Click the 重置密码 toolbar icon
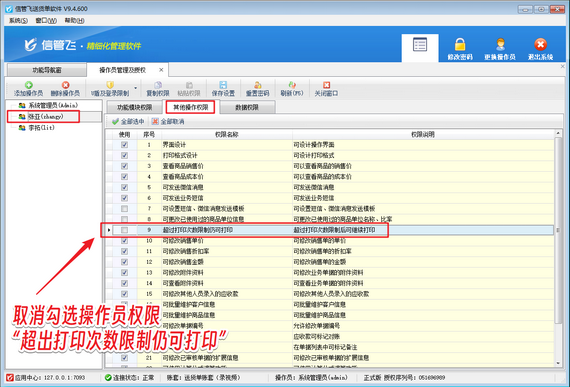The width and height of the screenshot is (570, 387). click(257, 85)
